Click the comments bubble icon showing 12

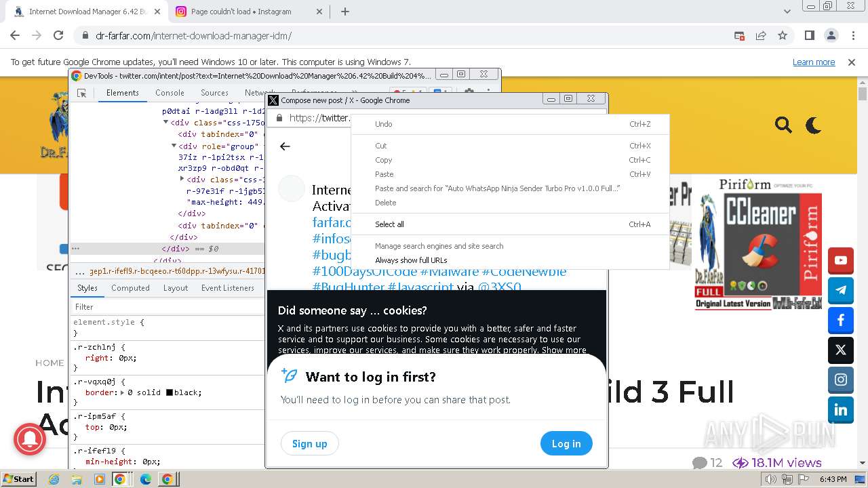click(700, 463)
